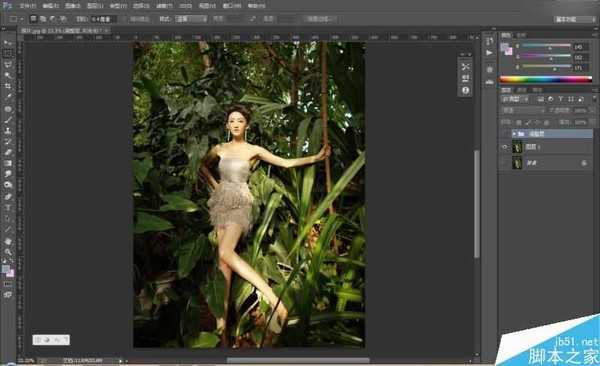The height and width of the screenshot is (366, 600).
Task: Click the crossed-tools icon in the floating mini panel
Action: pyautogui.click(x=465, y=67)
